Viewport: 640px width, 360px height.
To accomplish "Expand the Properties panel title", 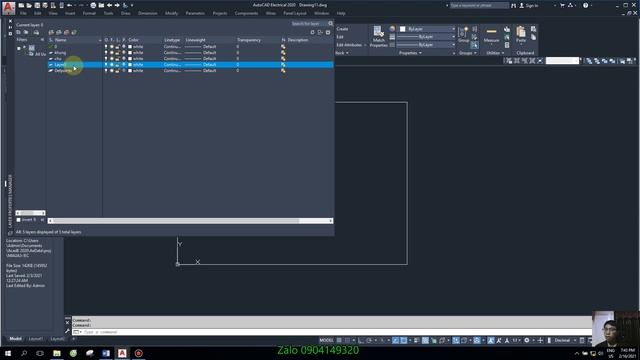I will 411,53.
